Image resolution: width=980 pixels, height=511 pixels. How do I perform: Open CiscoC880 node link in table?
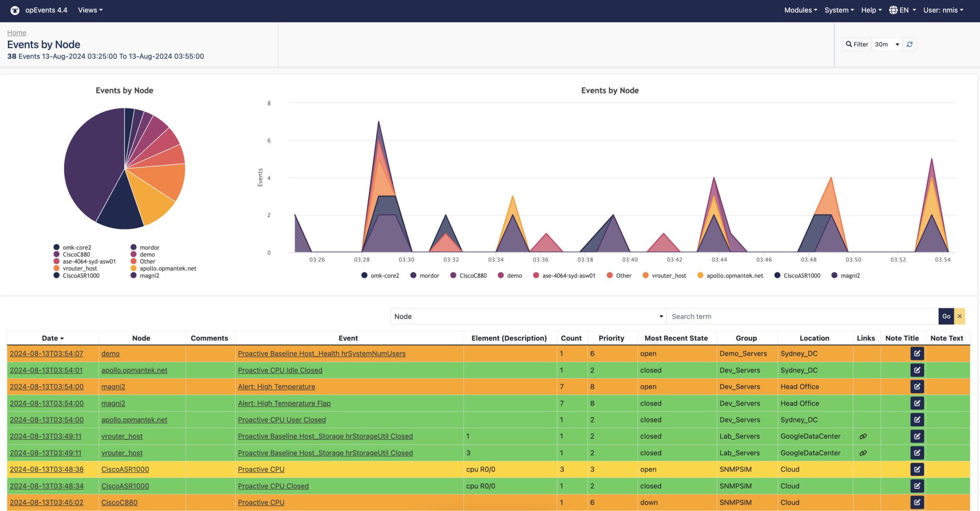pyautogui.click(x=119, y=502)
